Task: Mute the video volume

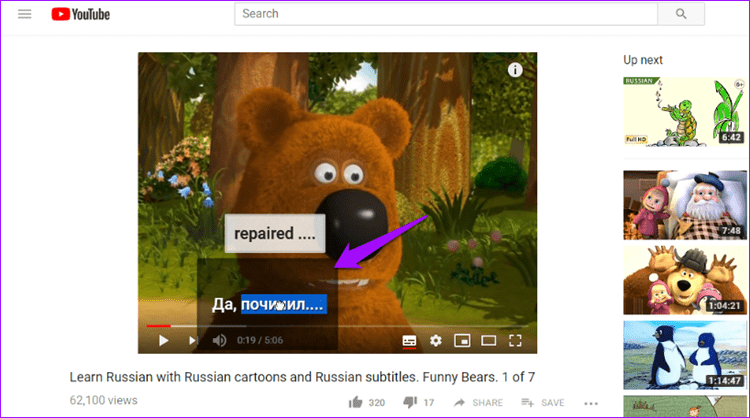Action: [x=220, y=341]
